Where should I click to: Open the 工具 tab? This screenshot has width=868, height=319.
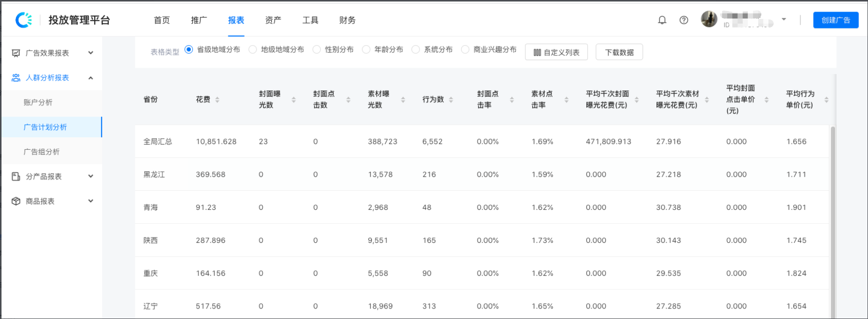click(310, 20)
